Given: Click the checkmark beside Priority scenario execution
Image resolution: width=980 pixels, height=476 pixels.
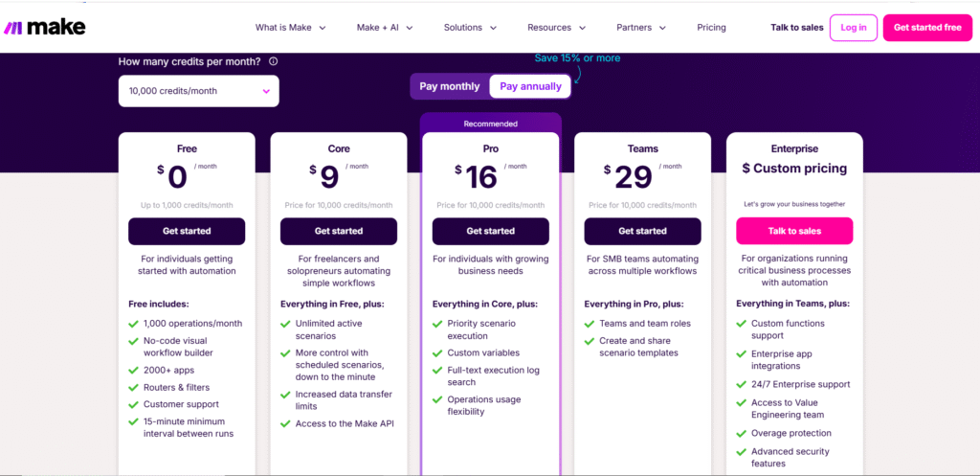Looking at the screenshot, I should coord(437,324).
